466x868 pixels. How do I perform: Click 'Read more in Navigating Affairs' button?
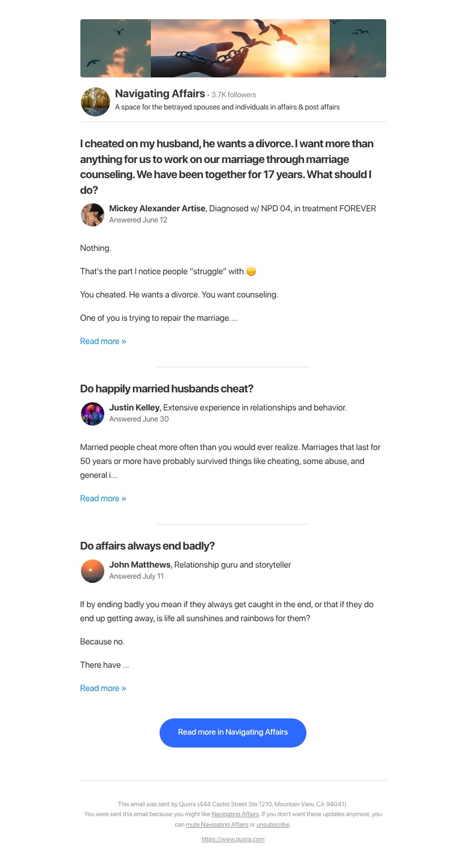[233, 732]
